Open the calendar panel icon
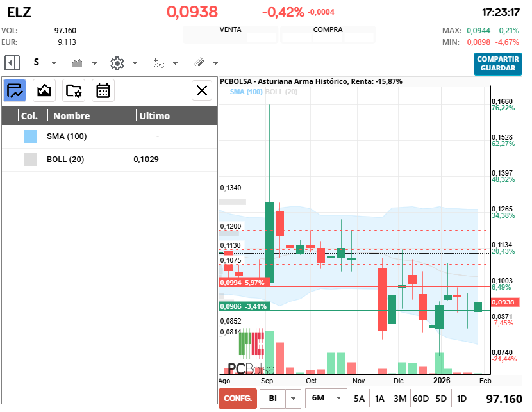The height and width of the screenshot is (412, 532). point(103,90)
